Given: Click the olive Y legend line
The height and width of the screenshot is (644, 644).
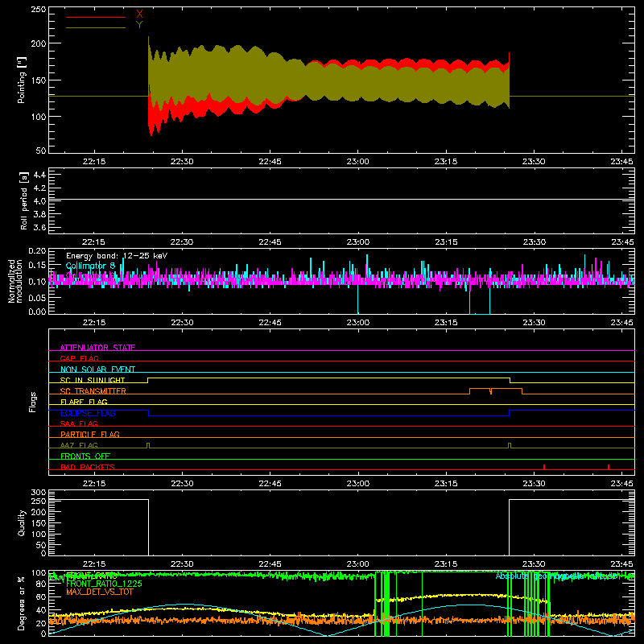Looking at the screenshot, I should (96, 27).
